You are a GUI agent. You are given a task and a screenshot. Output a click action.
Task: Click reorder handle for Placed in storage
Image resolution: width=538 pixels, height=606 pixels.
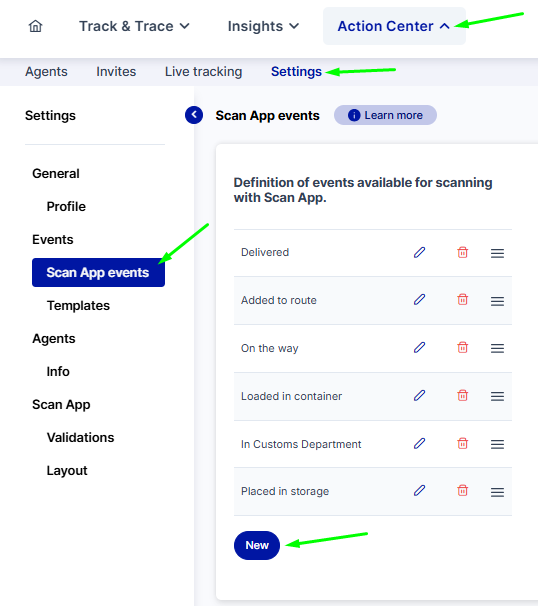pyautogui.click(x=497, y=492)
